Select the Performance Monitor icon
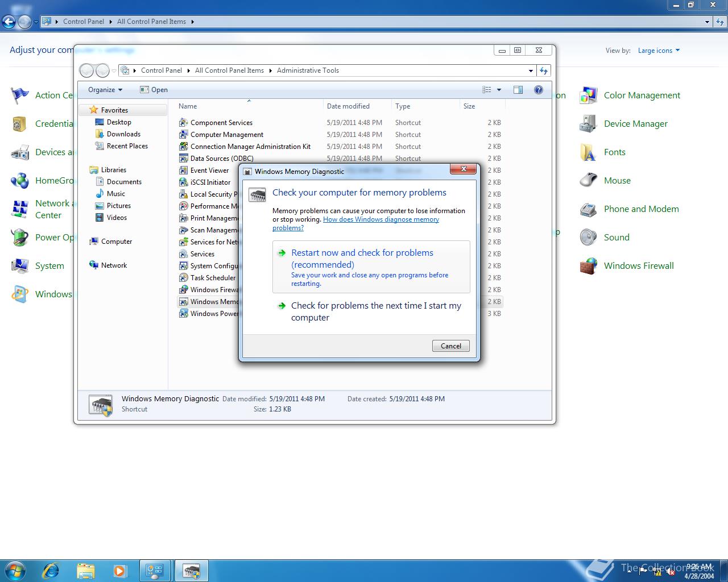Image resolution: width=728 pixels, height=582 pixels. coord(183,206)
